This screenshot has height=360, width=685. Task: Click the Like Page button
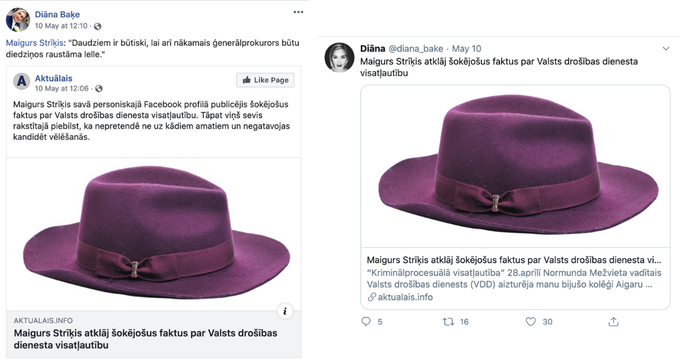pos(265,80)
